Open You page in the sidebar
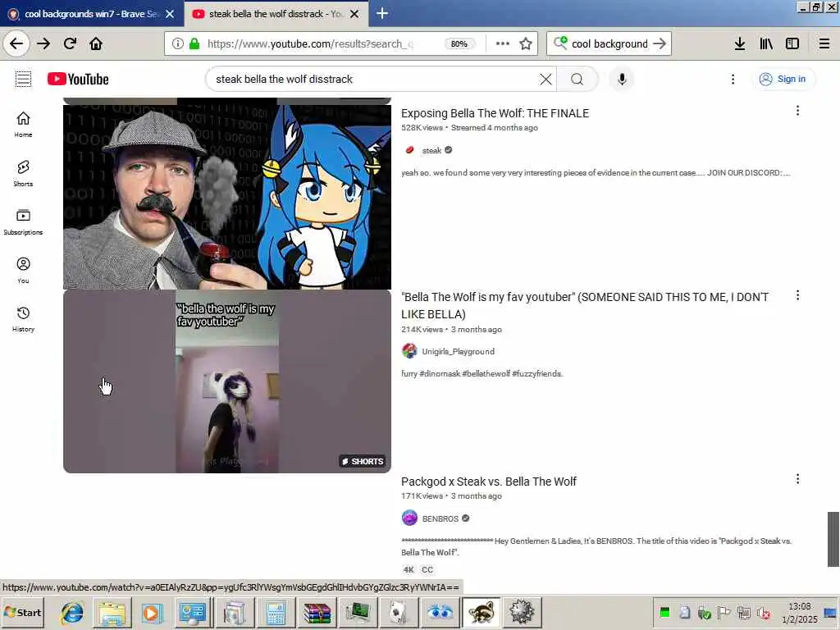The image size is (840, 630). coord(23,271)
